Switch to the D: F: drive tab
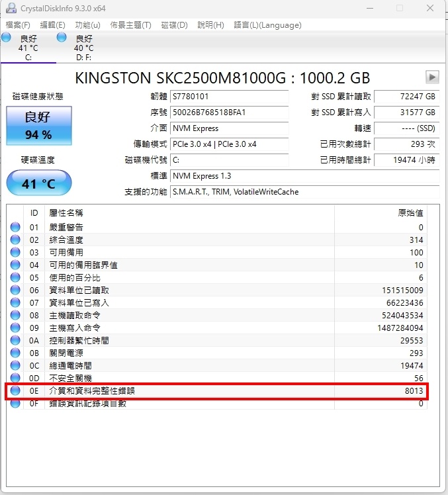The height and width of the screenshot is (495, 448). pyautogui.click(x=83, y=48)
